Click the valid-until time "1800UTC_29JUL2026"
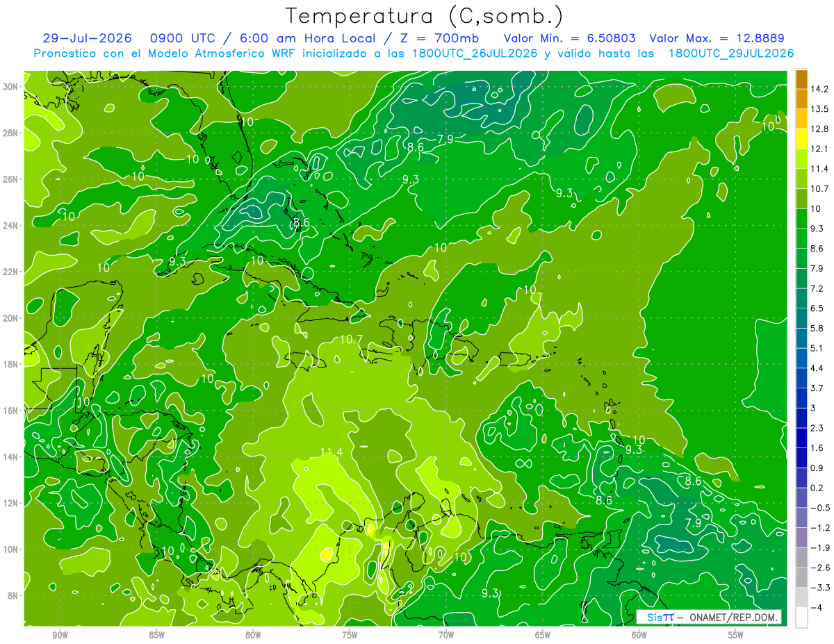834x644 pixels. pos(731,53)
